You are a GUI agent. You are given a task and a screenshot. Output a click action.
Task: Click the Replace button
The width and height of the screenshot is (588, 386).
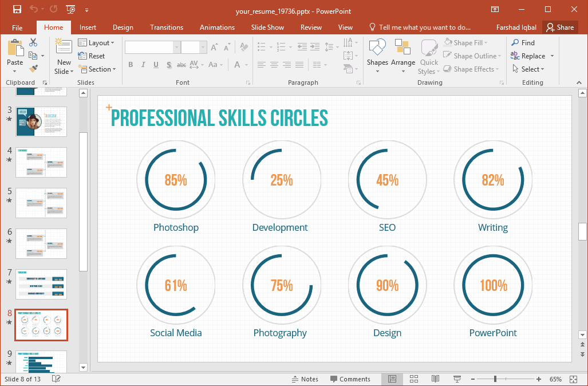pos(528,56)
